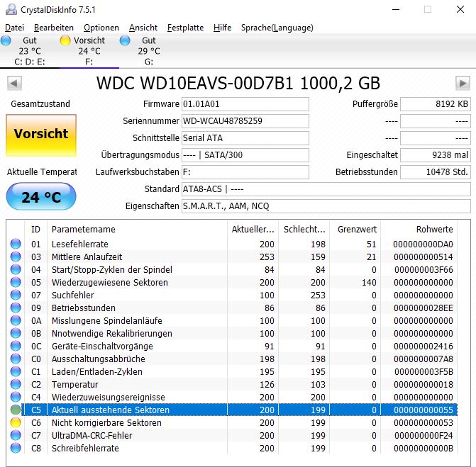The image size is (476, 467).
Task: Open the Ansicht menu
Action: pos(143,28)
